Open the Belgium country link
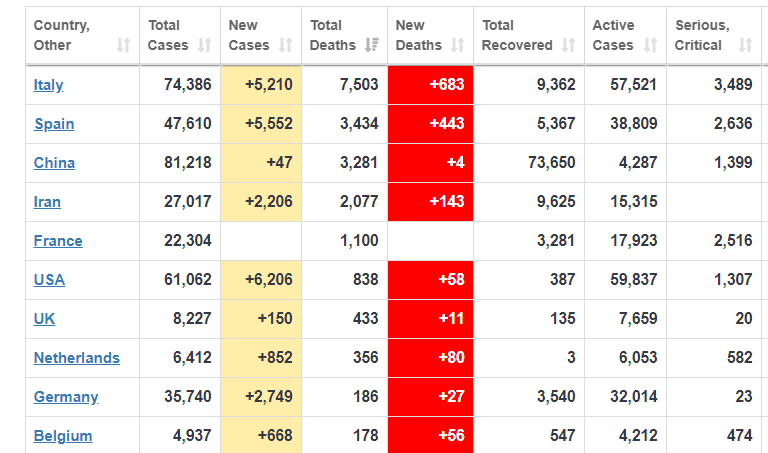The image size is (768, 453). pos(63,436)
